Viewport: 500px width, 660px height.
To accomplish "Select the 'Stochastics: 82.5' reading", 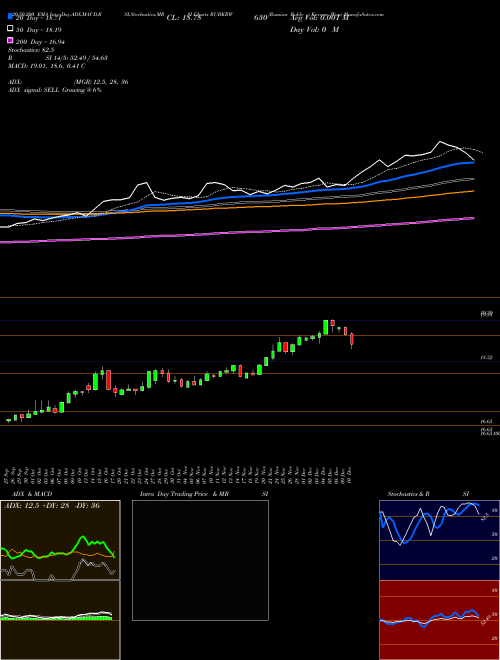I will click(31, 50).
